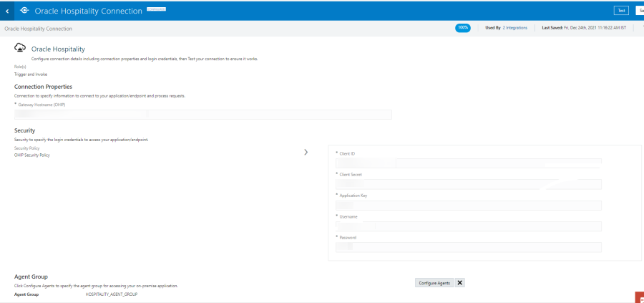Remove agent group with the X icon
644x303 pixels.
460,283
